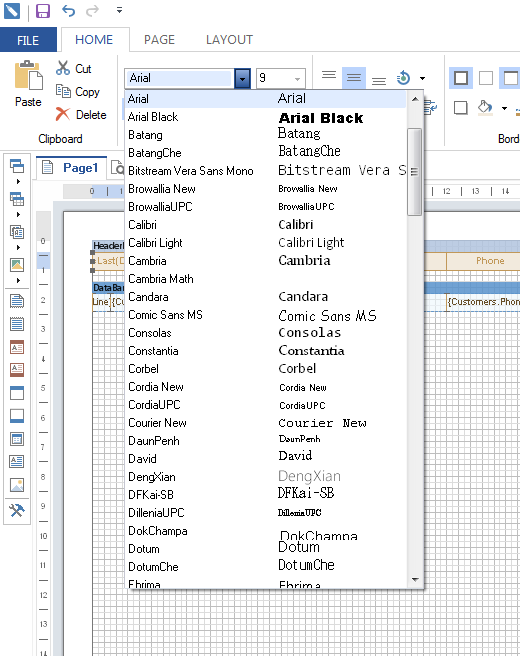Choose Calibri from the font list
520x656 pixels.
point(265,225)
